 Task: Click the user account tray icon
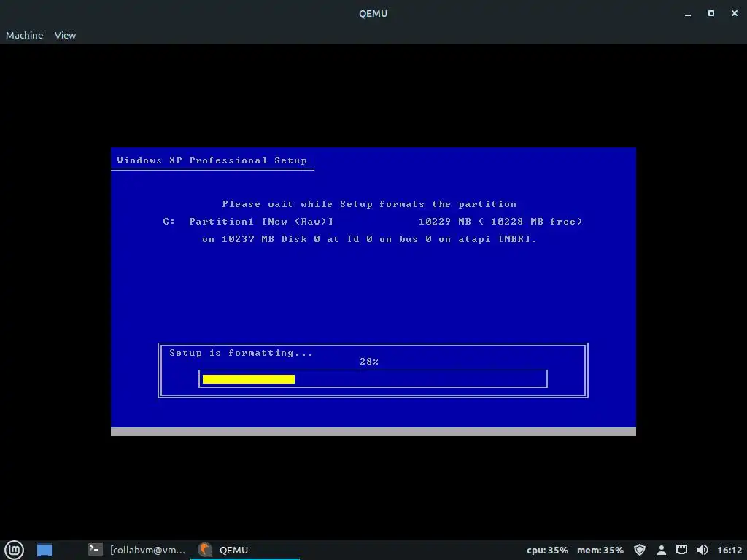pos(661,550)
